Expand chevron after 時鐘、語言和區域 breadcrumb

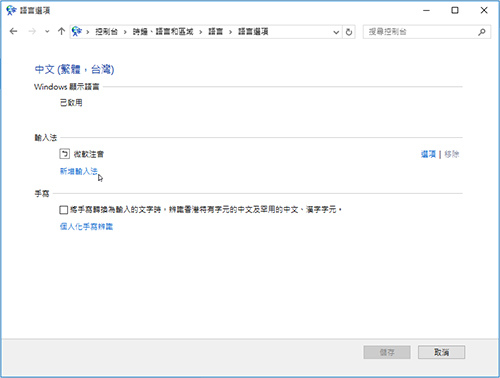[201, 32]
